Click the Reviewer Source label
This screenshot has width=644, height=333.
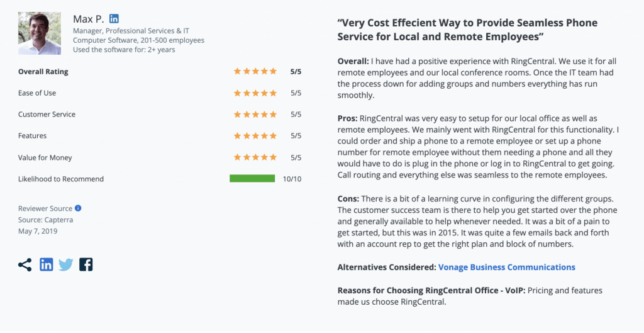(45, 208)
